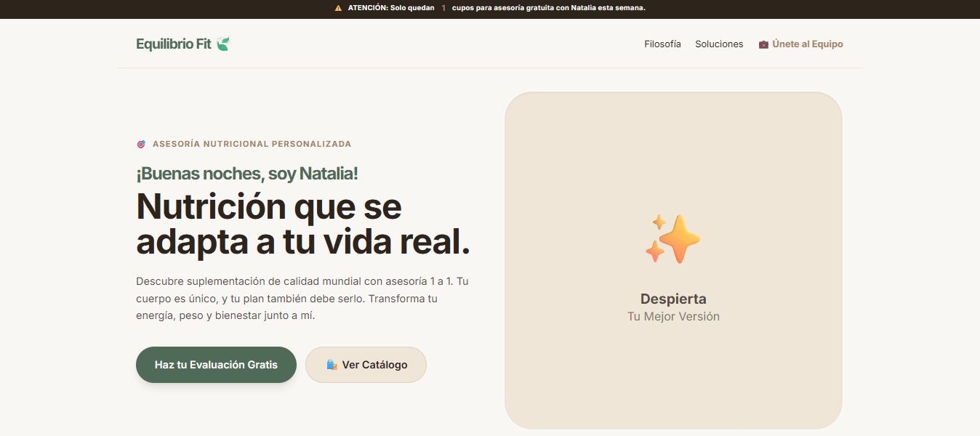Click the briefcase icon beside Únete al Equipo
The width and height of the screenshot is (980, 436).
(763, 44)
